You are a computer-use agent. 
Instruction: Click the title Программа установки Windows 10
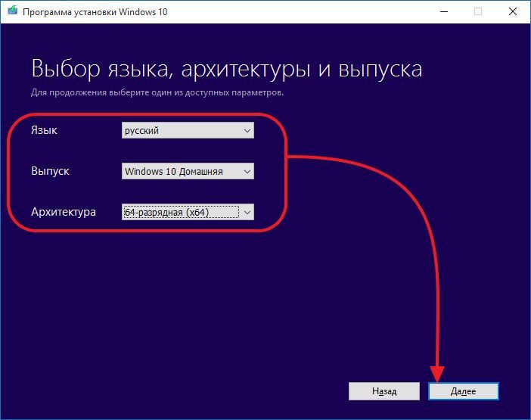pyautogui.click(x=95, y=12)
